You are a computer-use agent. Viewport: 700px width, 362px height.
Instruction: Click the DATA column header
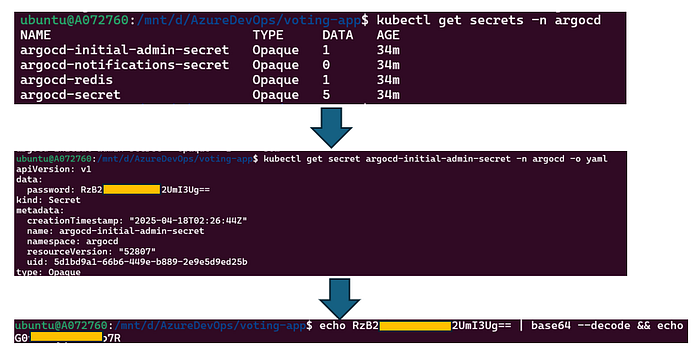click(x=338, y=35)
